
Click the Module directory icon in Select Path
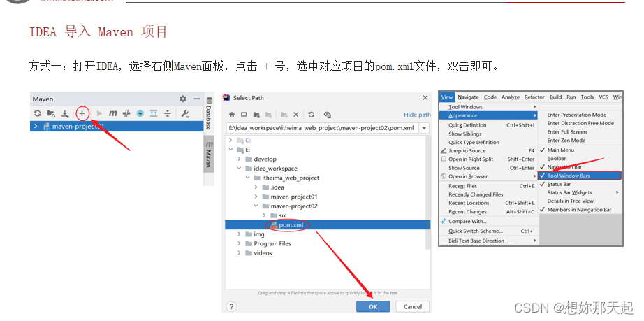pyautogui.click(x=269, y=115)
